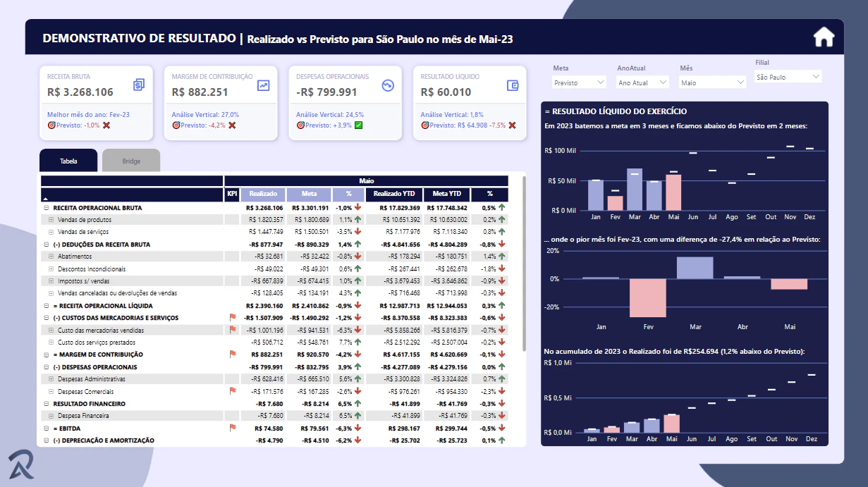Click the red X next to -7,5% in Resultado Líquido

(x=512, y=125)
